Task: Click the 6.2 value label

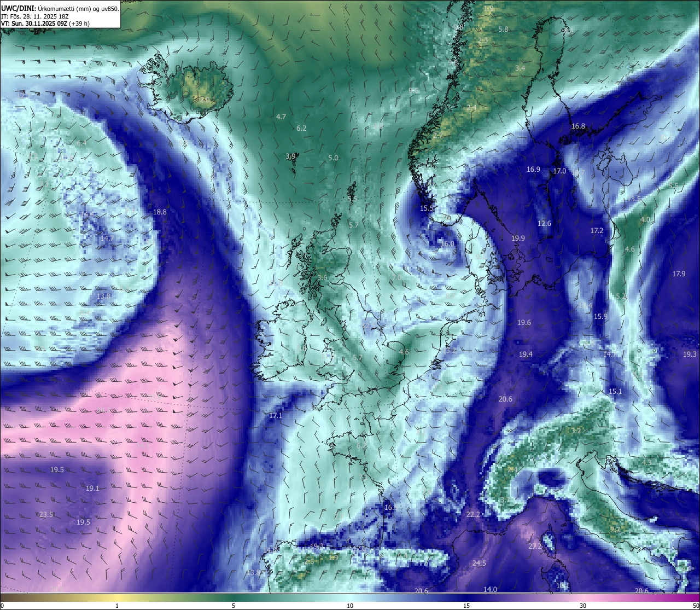Action: tap(301, 128)
